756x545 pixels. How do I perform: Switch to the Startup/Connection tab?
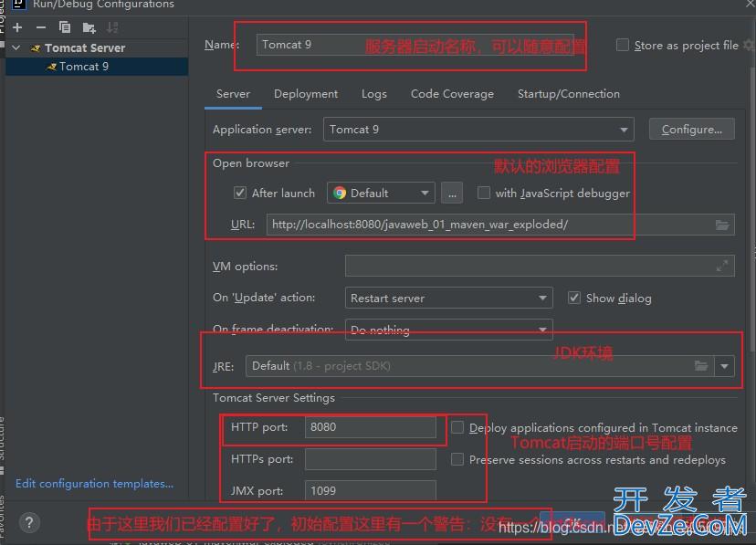pyautogui.click(x=569, y=94)
